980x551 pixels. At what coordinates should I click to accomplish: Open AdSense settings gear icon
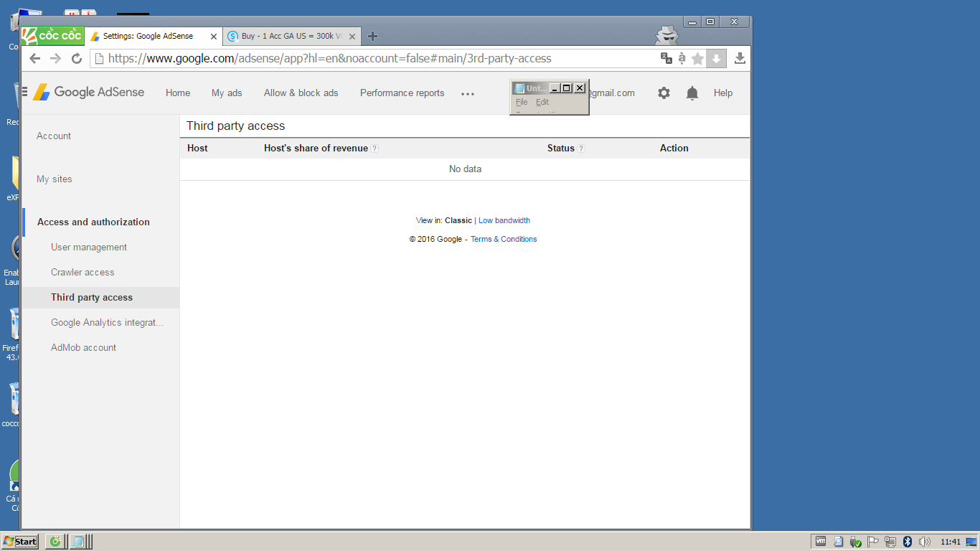[x=664, y=93]
